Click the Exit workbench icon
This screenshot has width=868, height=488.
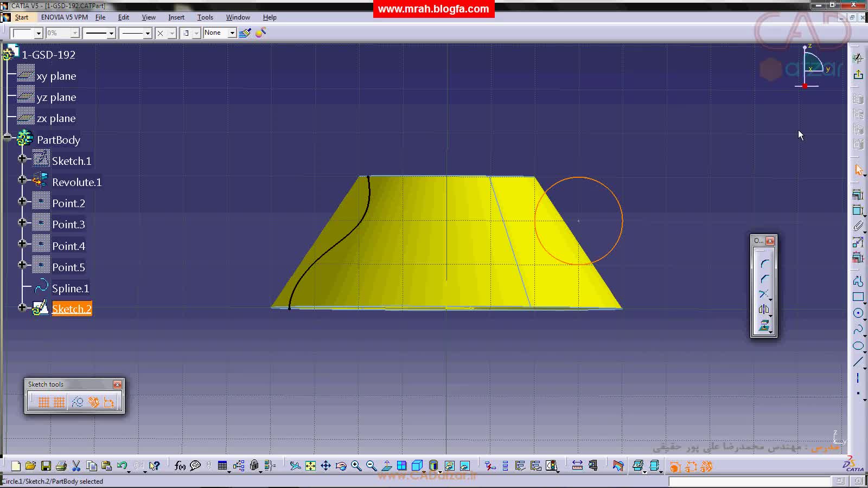pos(858,75)
